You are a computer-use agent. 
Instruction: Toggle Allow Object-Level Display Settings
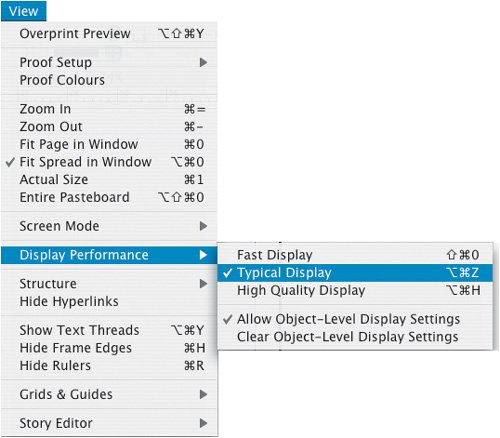[x=355, y=319]
